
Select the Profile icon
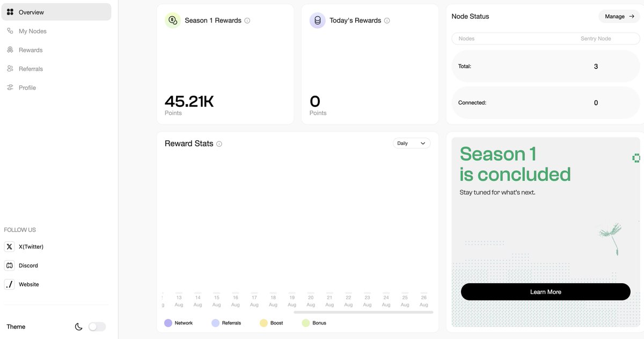coord(9,87)
